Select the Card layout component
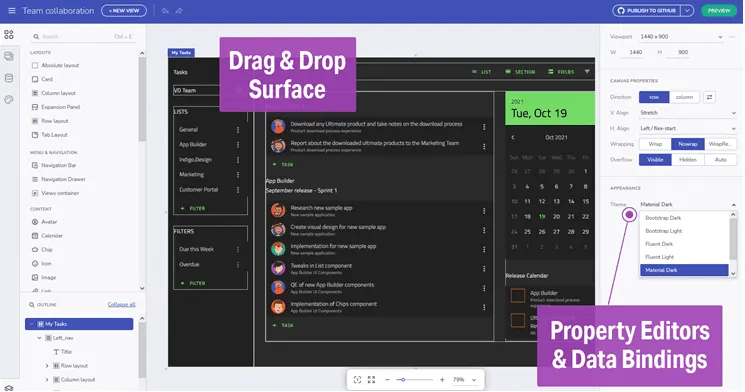 point(42,79)
